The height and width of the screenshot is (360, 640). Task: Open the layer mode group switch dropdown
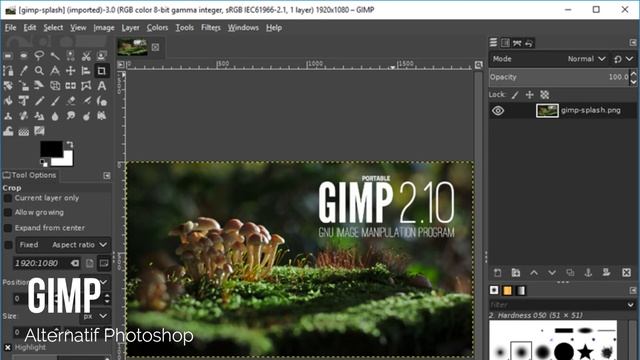tap(624, 59)
